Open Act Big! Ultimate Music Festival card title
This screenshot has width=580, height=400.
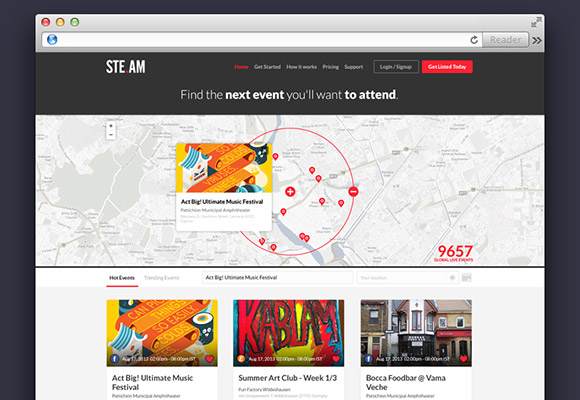pos(152,382)
